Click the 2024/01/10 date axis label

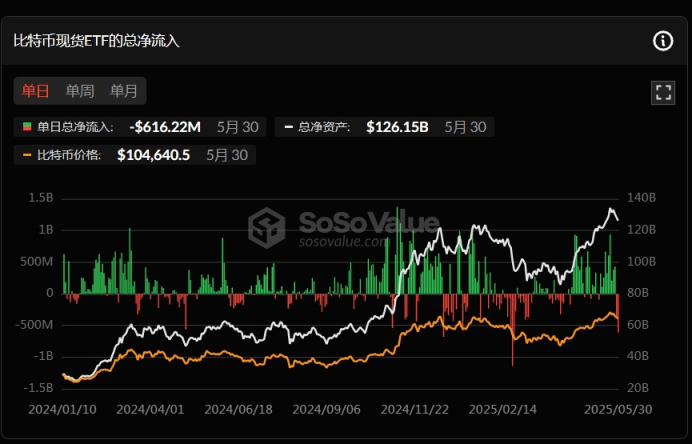coord(62,410)
